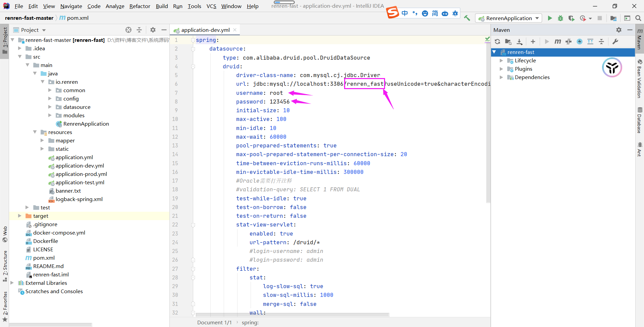Click the editor horizontal scrollbar
This screenshot has width=644, height=327.
click(x=292, y=315)
